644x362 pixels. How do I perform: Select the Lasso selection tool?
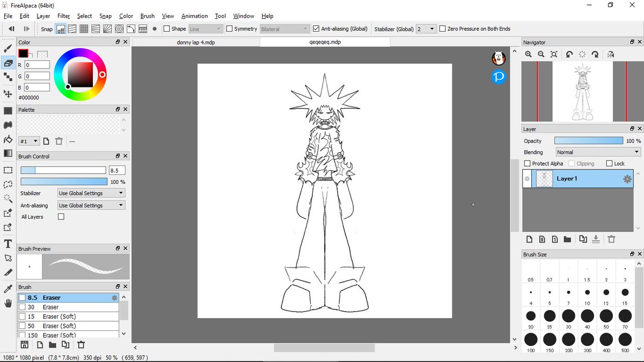(8, 184)
